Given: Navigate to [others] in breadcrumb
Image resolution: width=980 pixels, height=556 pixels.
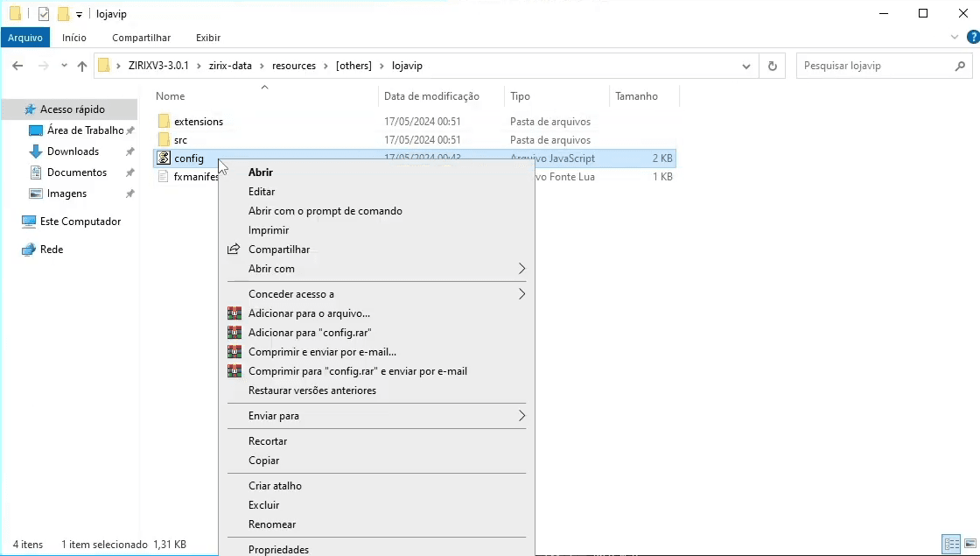Looking at the screenshot, I should 353,66.
